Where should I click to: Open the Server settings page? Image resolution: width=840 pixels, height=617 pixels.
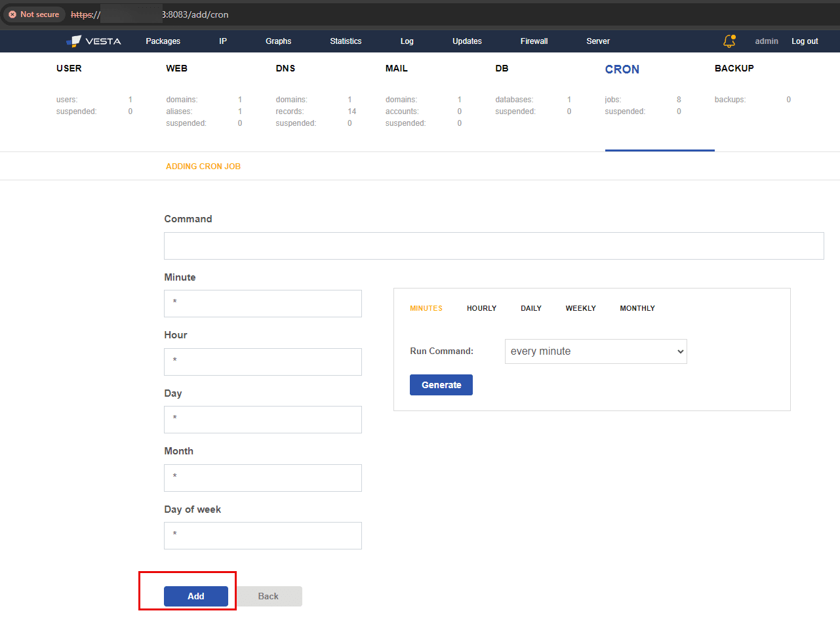pyautogui.click(x=597, y=41)
